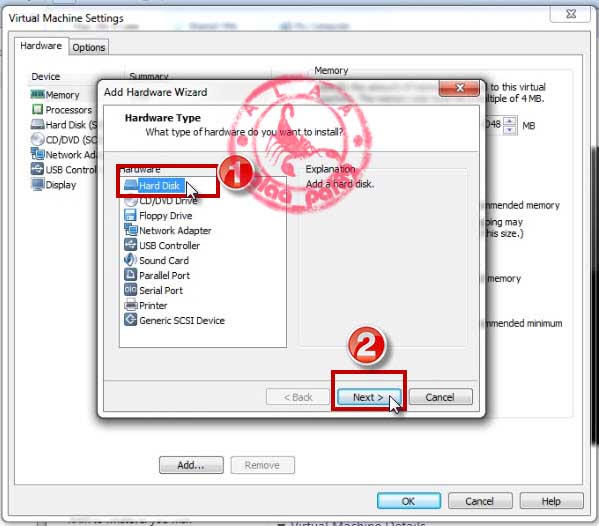The width and height of the screenshot is (599, 526).
Task: Select the Floppy Drive icon in hardware list
Action: pos(130,215)
